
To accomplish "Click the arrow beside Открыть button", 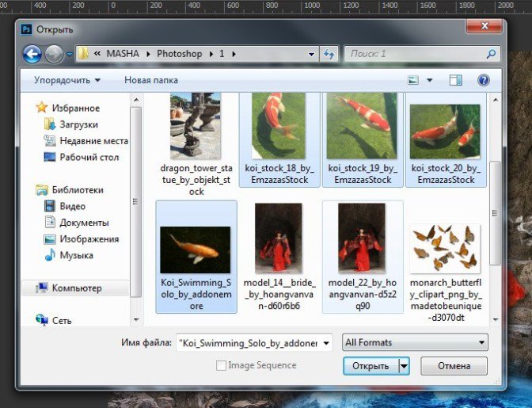I will click(x=405, y=366).
